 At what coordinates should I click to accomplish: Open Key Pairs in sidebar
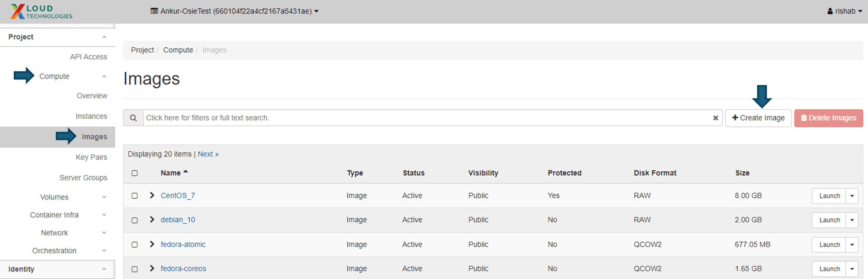point(91,157)
